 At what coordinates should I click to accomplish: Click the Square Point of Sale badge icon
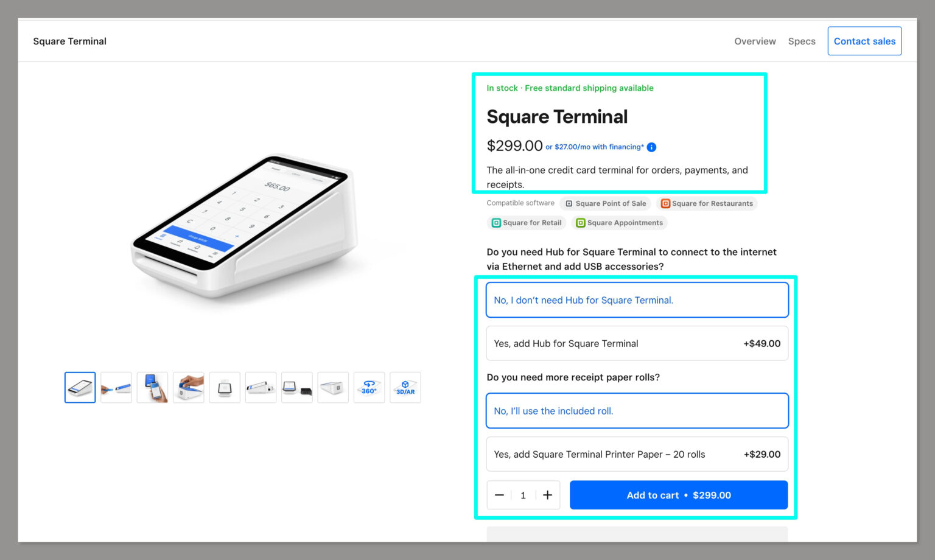(x=569, y=203)
